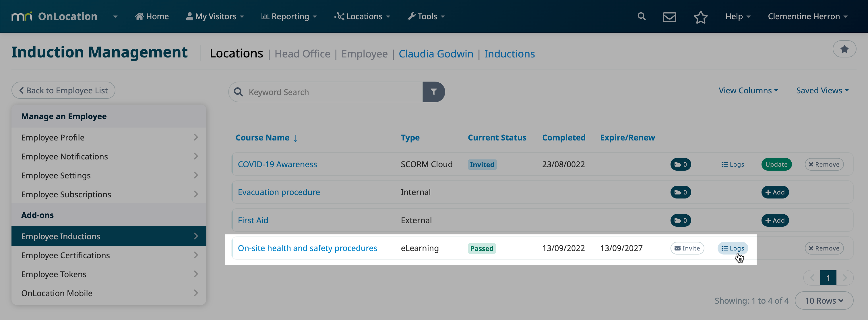
Task: Click the next page arrow
Action: [x=844, y=278]
